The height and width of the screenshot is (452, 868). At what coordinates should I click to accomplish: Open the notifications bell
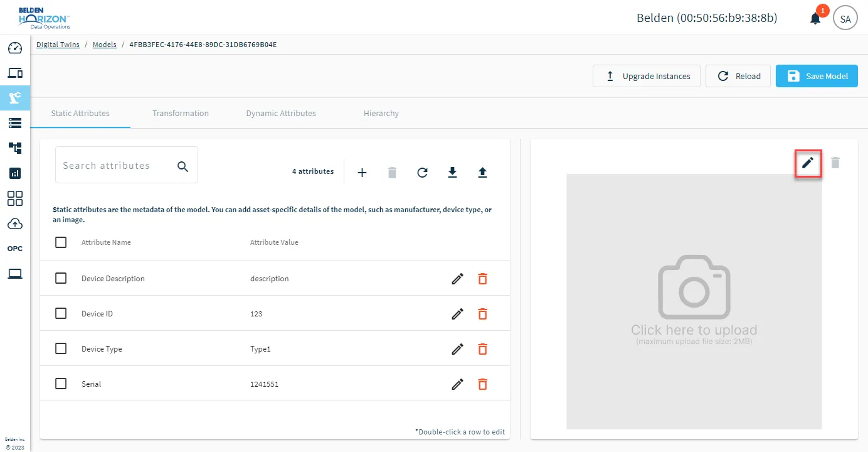tap(815, 18)
